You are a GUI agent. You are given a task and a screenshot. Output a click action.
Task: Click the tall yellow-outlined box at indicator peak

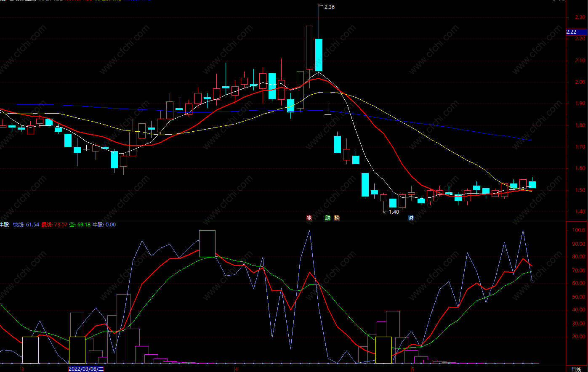(x=207, y=244)
